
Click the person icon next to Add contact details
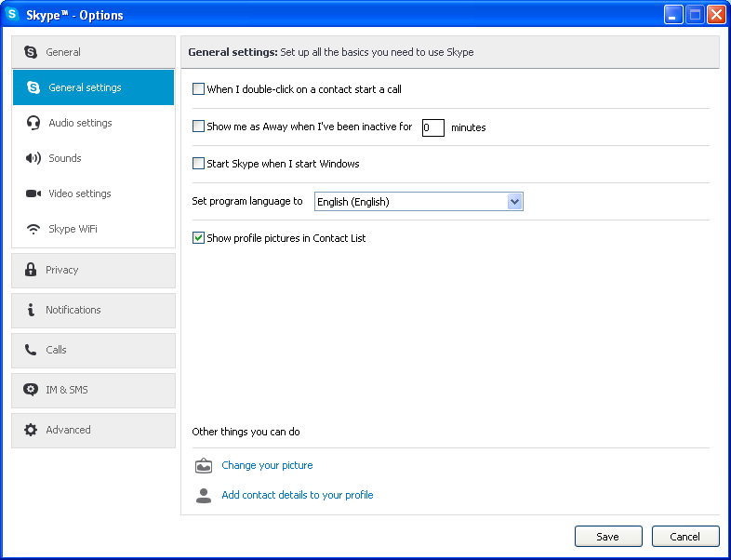[204, 495]
